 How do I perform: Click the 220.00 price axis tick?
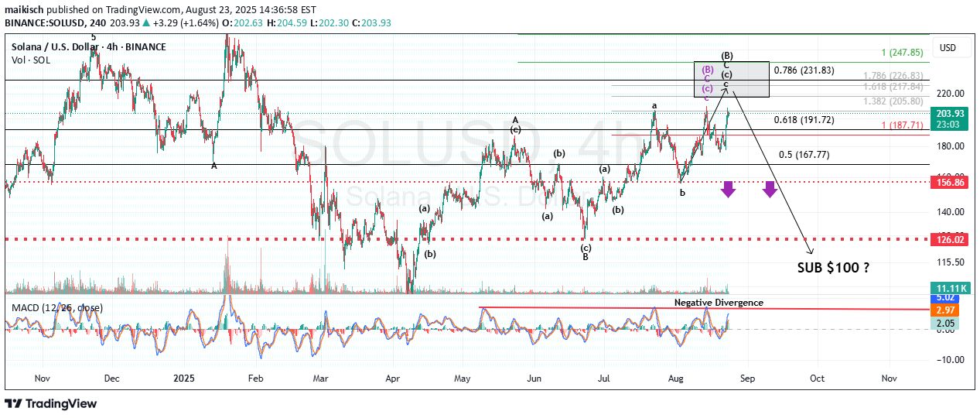point(950,94)
